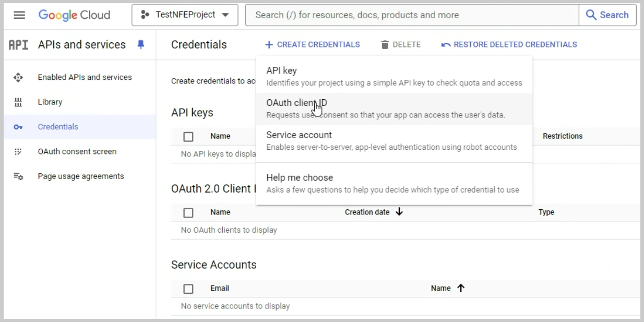Image resolution: width=644 pixels, height=322 pixels.
Task: Click the APIs and services heading
Action: (x=82, y=45)
